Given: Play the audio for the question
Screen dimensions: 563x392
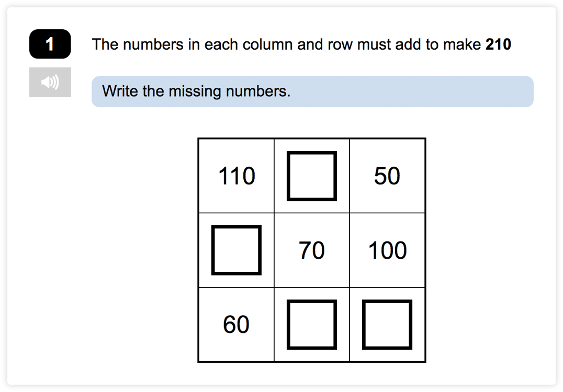Looking at the screenshot, I should click(50, 82).
